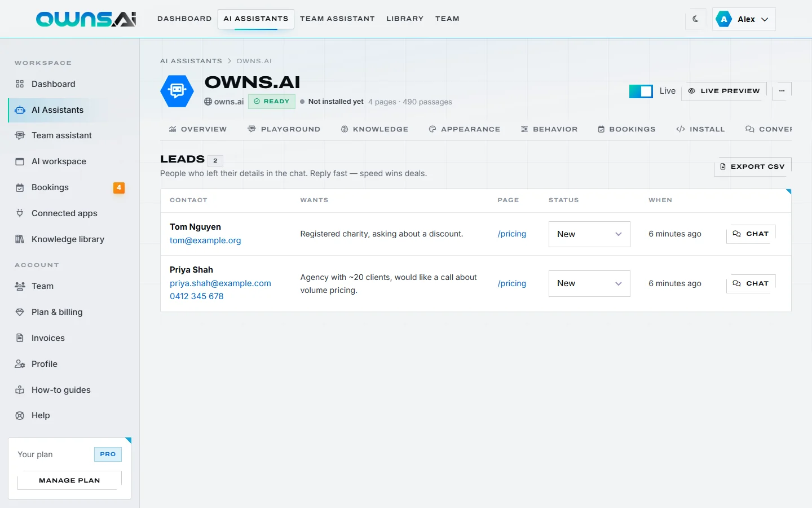Click the AI Assistants robot icon in sidebar

coord(20,110)
